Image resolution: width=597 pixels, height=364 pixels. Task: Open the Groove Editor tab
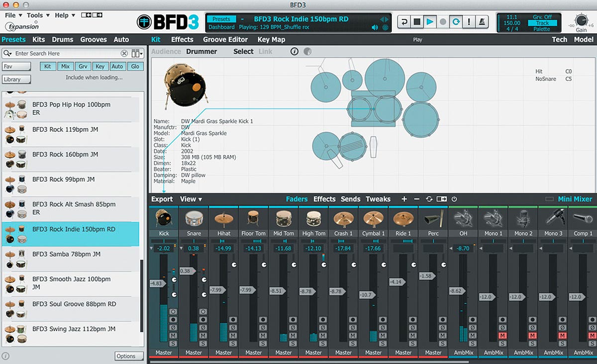click(x=225, y=39)
